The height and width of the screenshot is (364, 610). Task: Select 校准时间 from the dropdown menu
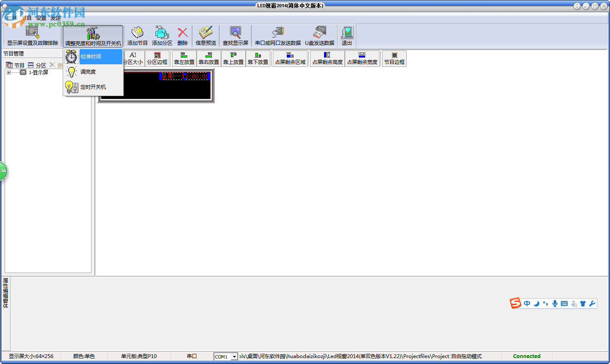point(93,57)
